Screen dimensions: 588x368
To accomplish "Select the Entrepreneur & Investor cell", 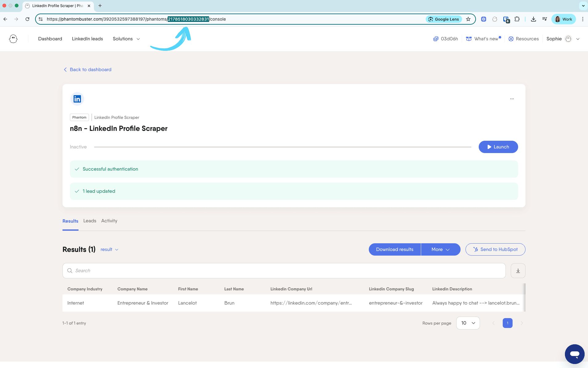I will click(x=143, y=303).
